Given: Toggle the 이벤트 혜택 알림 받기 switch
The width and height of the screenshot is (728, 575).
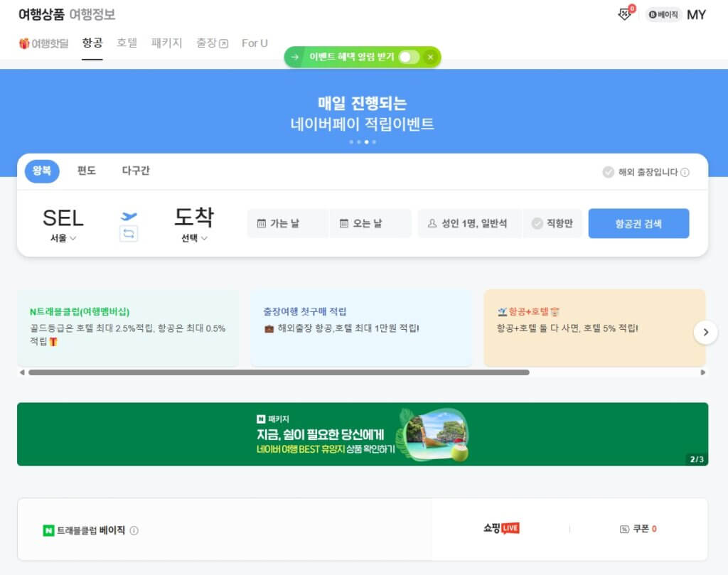Looking at the screenshot, I should (x=407, y=57).
